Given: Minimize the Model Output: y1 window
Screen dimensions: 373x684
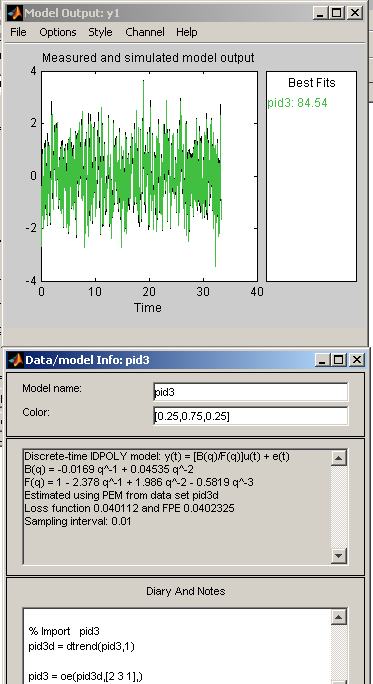Looking at the screenshot, I should coord(320,13).
